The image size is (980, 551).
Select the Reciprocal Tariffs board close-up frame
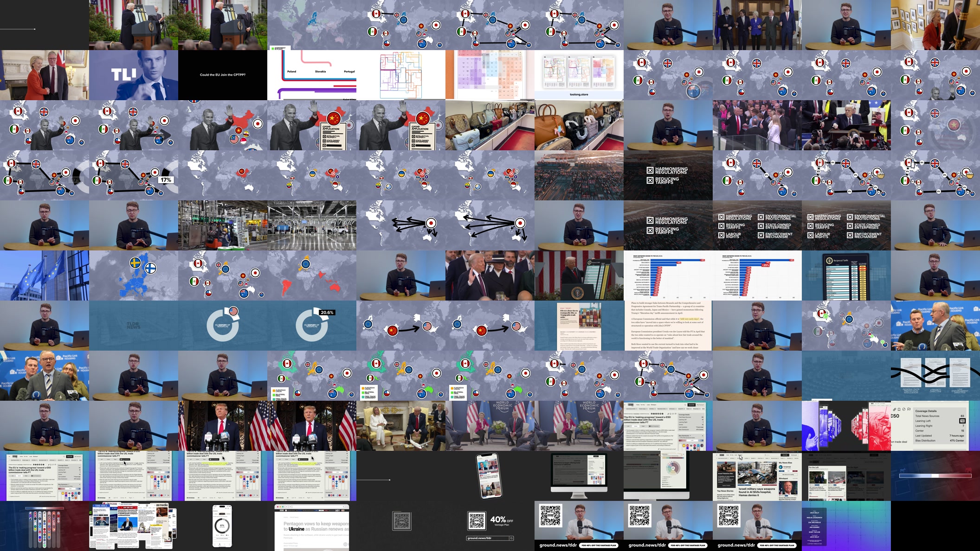coord(846,275)
